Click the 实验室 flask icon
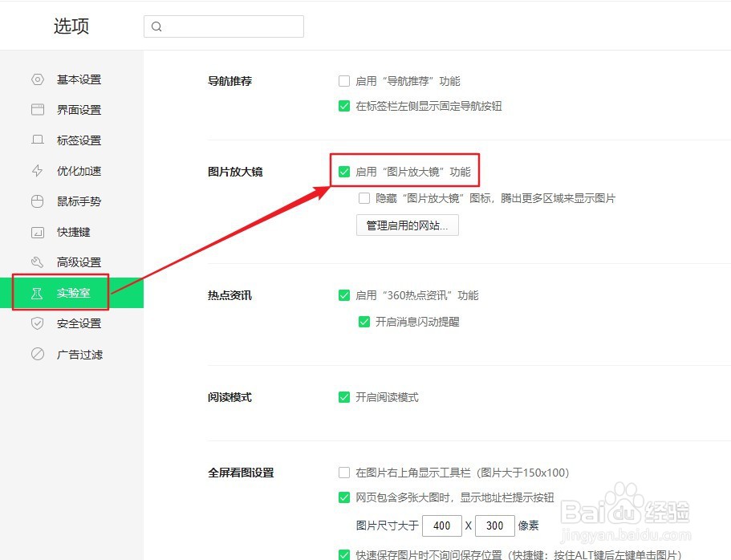Image resolution: width=731 pixels, height=560 pixels. [x=37, y=293]
